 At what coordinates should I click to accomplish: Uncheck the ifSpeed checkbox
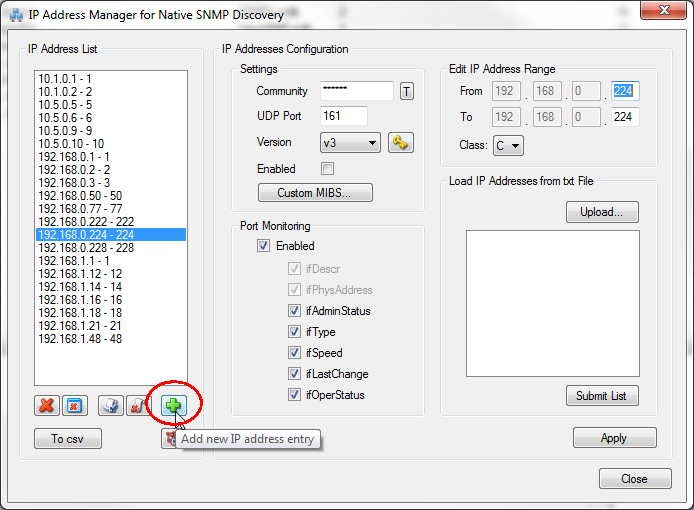294,353
